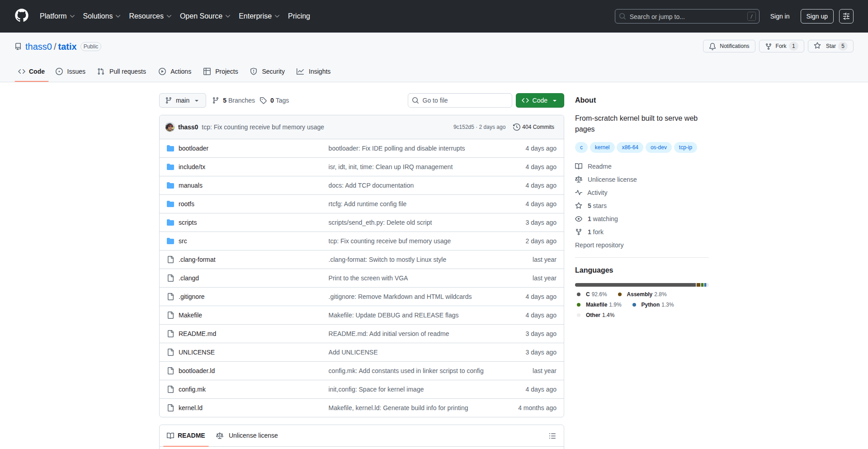Open the 404 Commits link
Image resolution: width=868 pixels, height=449 pixels.
(x=533, y=127)
